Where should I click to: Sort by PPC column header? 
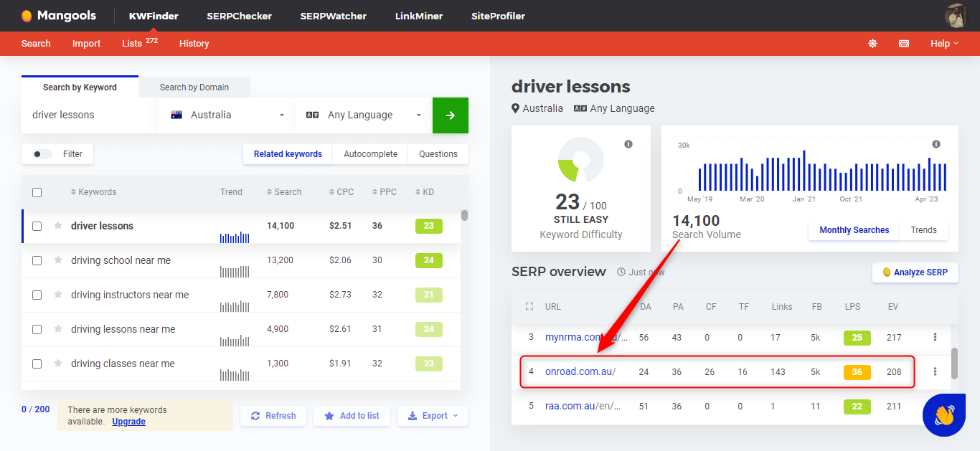(384, 192)
